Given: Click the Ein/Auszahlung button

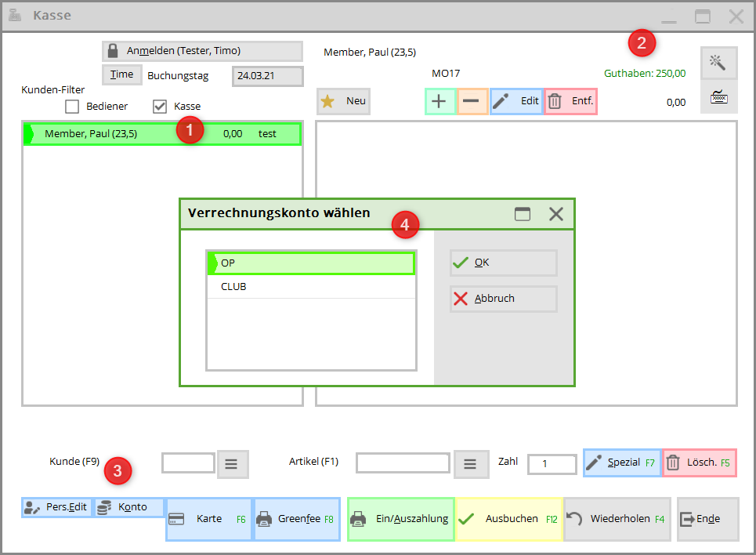Looking at the screenshot, I should (400, 519).
